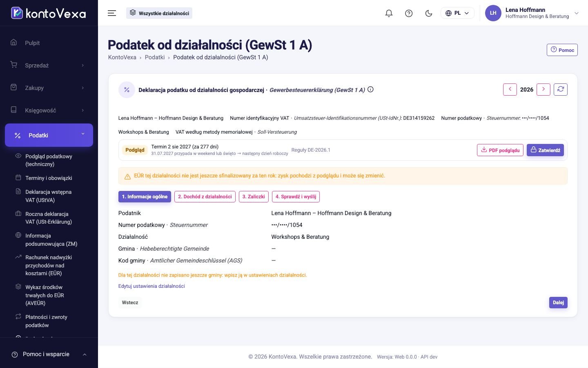Toggle the hamburger sidebar menu

coord(112,13)
